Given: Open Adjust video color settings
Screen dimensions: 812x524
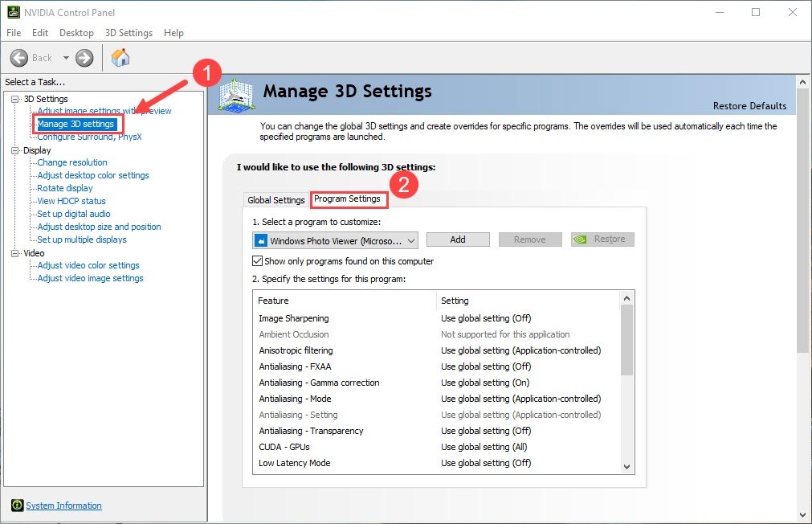Looking at the screenshot, I should click(x=88, y=265).
